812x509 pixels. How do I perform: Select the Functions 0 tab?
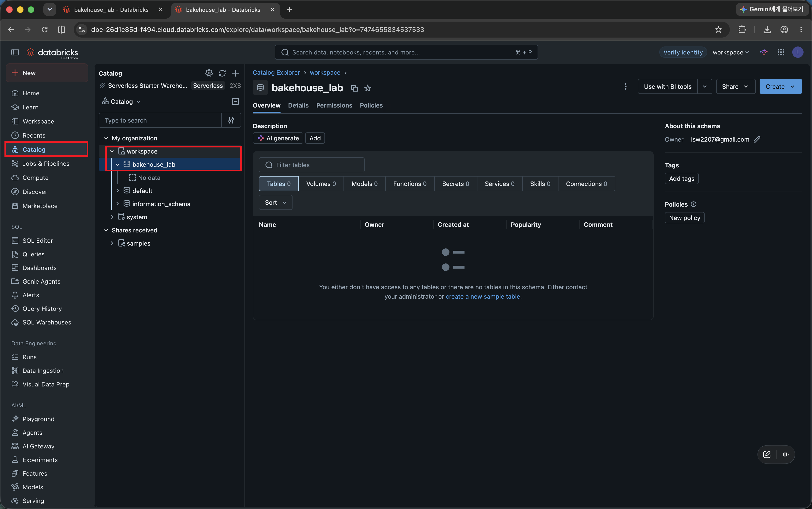410,184
